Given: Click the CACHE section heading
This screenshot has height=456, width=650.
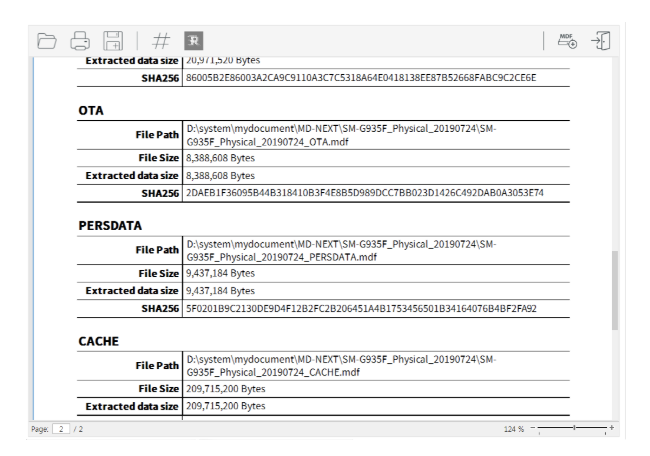Looking at the screenshot, I should 99,340.
